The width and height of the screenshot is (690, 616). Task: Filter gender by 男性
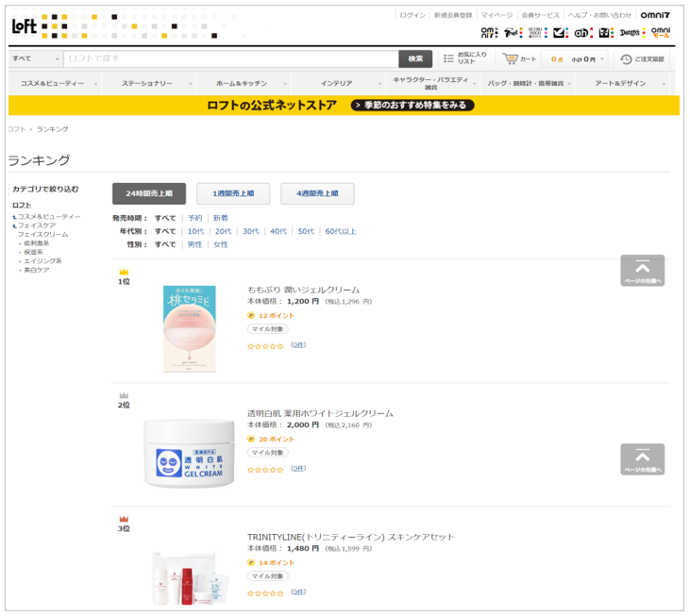point(195,244)
